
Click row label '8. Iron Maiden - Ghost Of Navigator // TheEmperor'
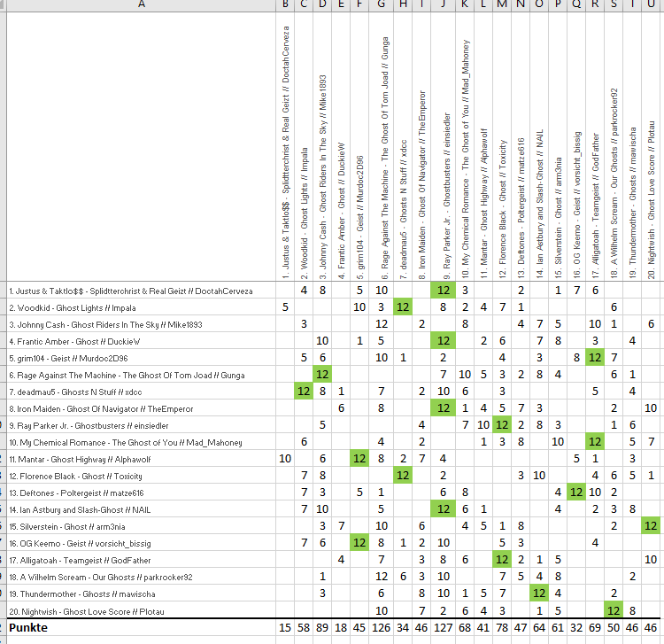101,409
